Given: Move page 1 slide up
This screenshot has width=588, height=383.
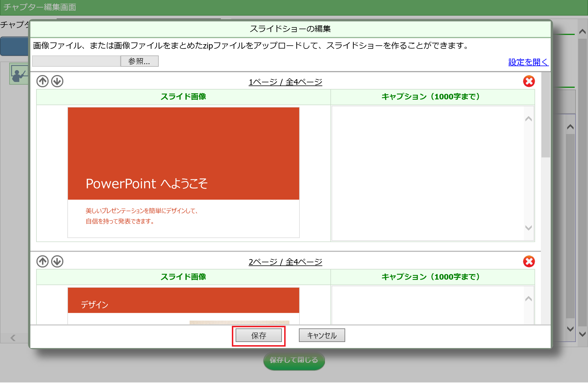Looking at the screenshot, I should pos(42,81).
